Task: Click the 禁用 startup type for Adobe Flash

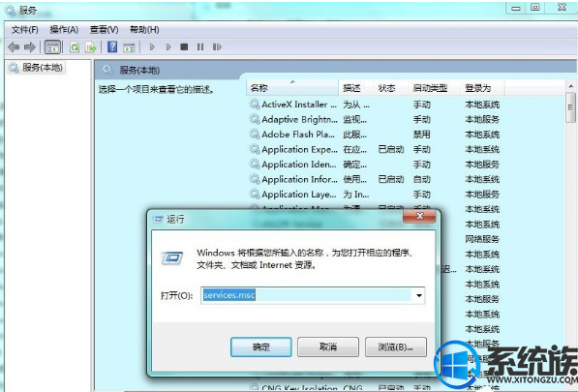Action: point(422,135)
